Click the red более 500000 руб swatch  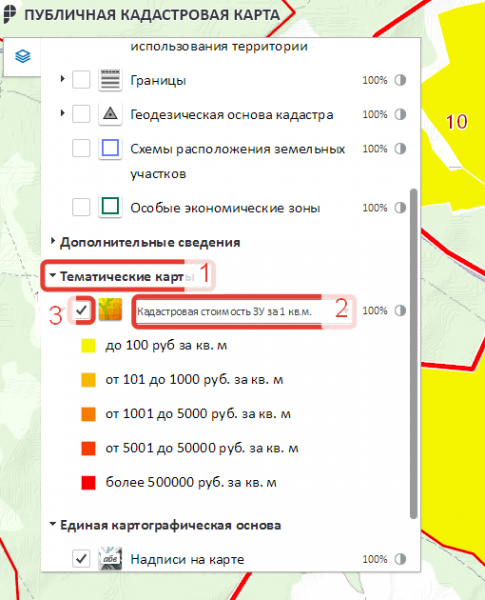click(x=88, y=483)
